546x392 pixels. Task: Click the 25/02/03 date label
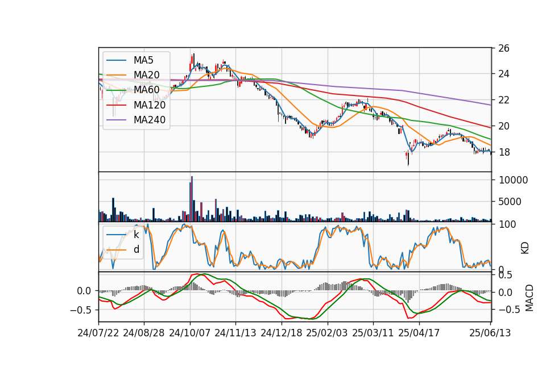click(x=327, y=333)
